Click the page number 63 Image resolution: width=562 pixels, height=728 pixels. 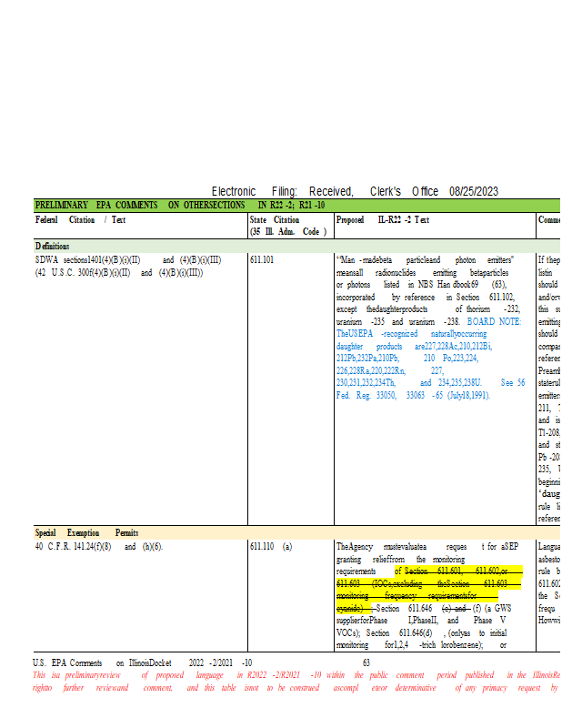coord(366,663)
